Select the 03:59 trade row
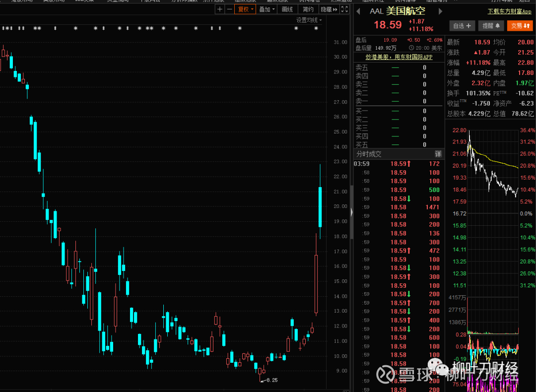 coord(398,164)
